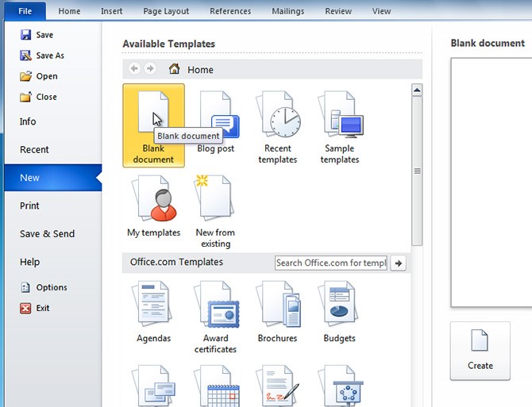Click the Create button

click(480, 351)
